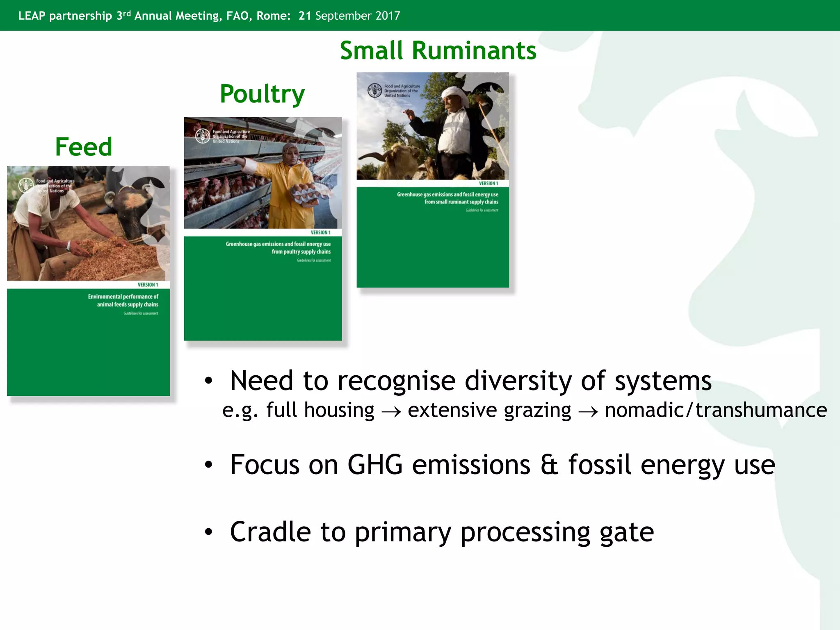Click '21 September 2017' date in header
Viewport: 840px width, 630px height.
pyautogui.click(x=349, y=16)
